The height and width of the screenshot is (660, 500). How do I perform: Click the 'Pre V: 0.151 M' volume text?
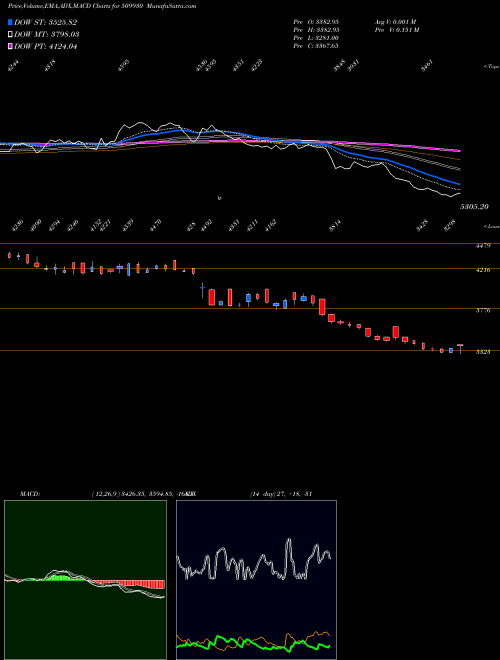[396, 30]
